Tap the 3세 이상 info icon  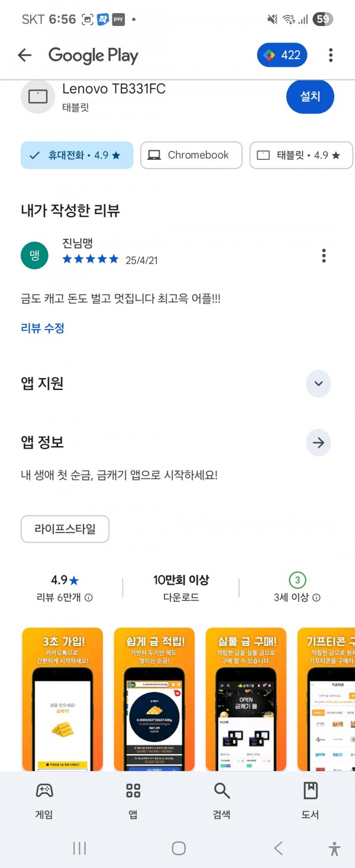coord(317,598)
